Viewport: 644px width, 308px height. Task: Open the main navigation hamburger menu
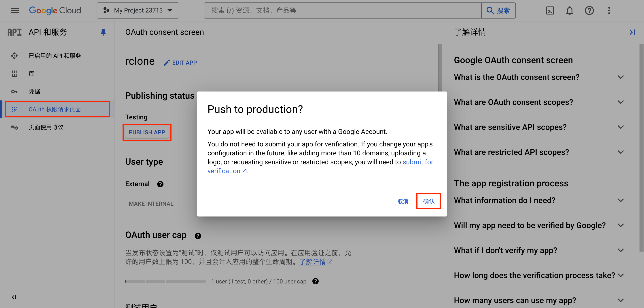[x=15, y=10]
